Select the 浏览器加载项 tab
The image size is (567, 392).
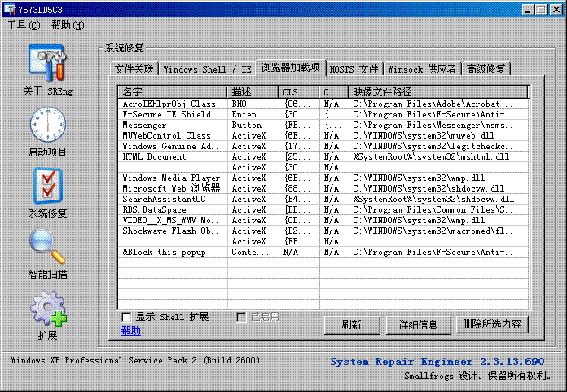291,68
